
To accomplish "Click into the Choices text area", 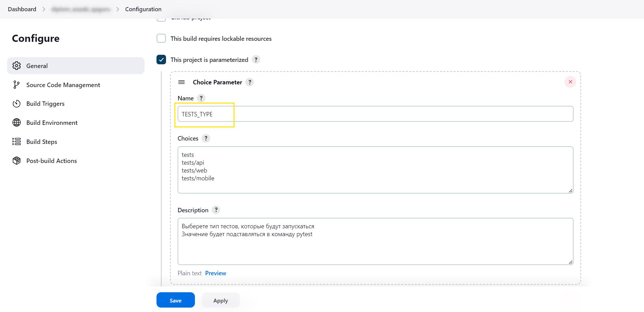I will coord(375,170).
